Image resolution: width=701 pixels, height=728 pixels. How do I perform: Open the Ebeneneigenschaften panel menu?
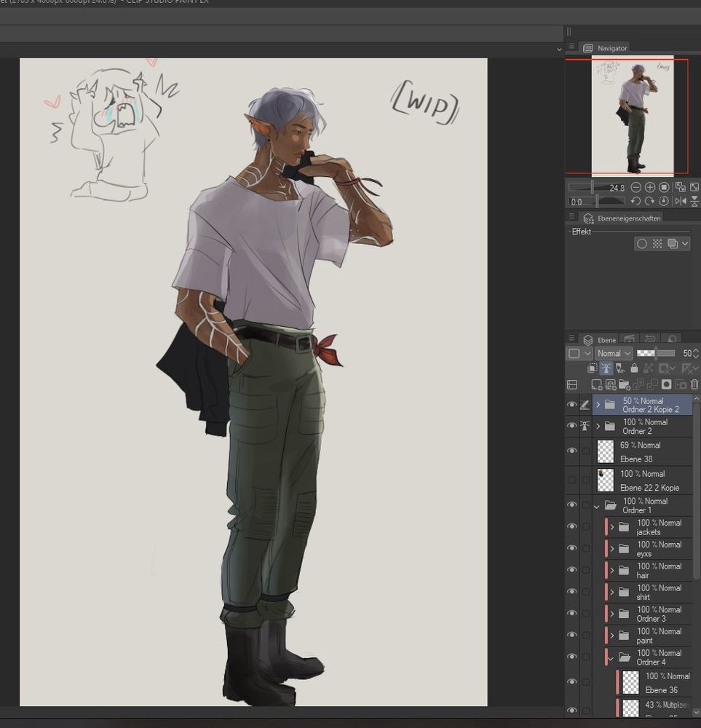[x=572, y=217]
